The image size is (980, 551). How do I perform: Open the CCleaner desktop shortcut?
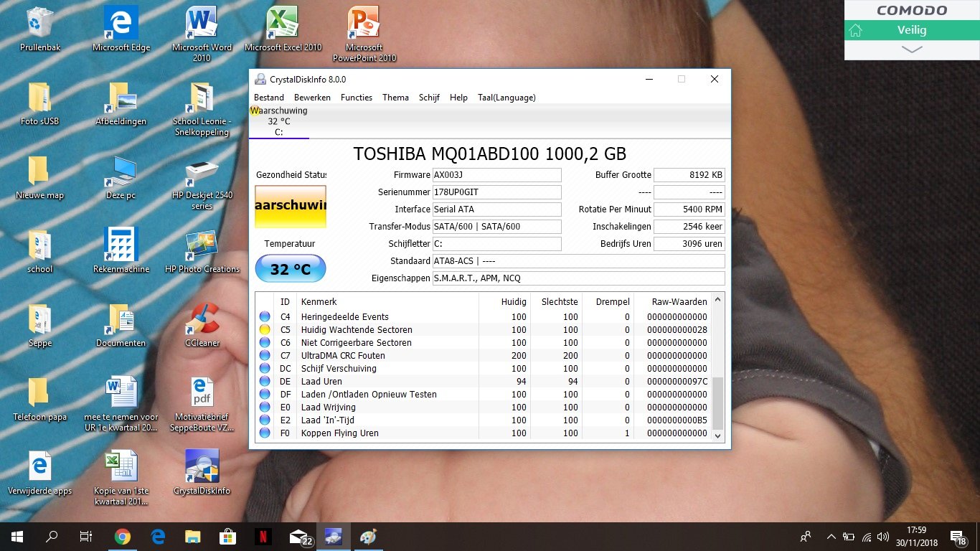202,320
